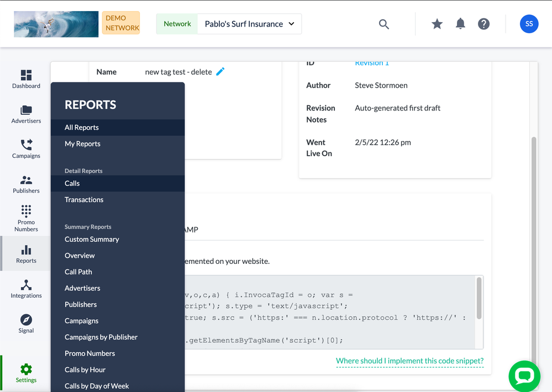Click the Network label badge

[x=177, y=24]
